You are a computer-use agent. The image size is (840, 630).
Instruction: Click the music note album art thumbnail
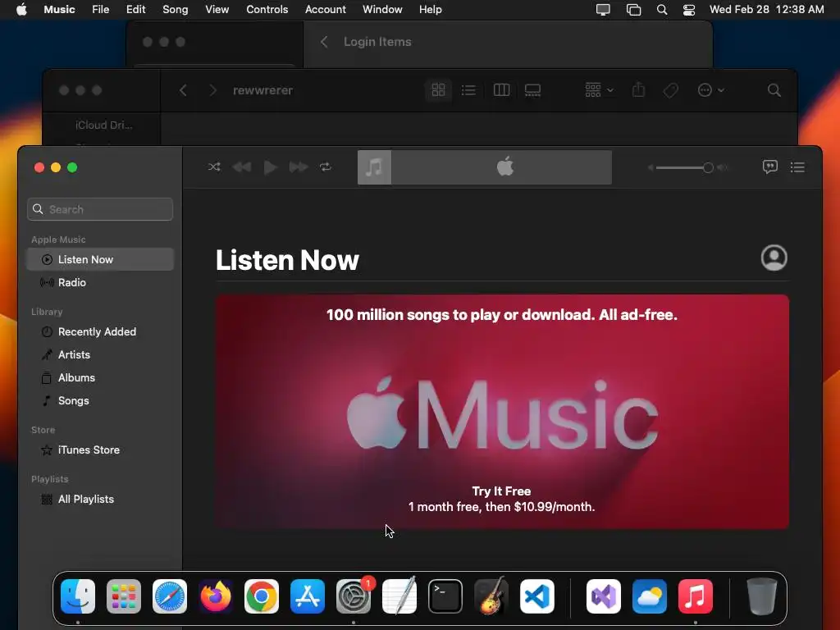[x=374, y=167]
